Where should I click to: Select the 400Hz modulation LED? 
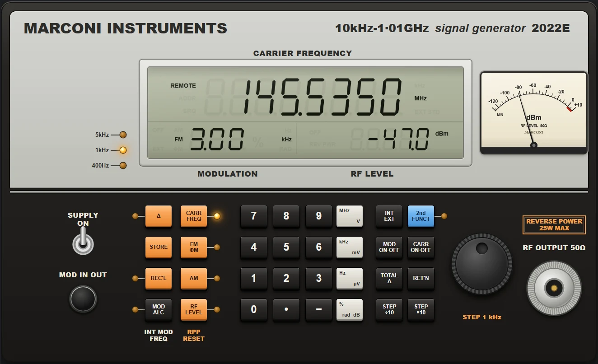123,165
